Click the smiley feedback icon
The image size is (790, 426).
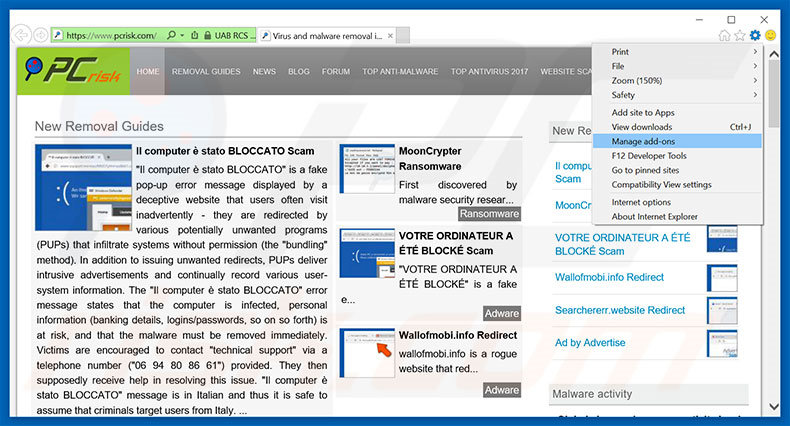[x=770, y=35]
